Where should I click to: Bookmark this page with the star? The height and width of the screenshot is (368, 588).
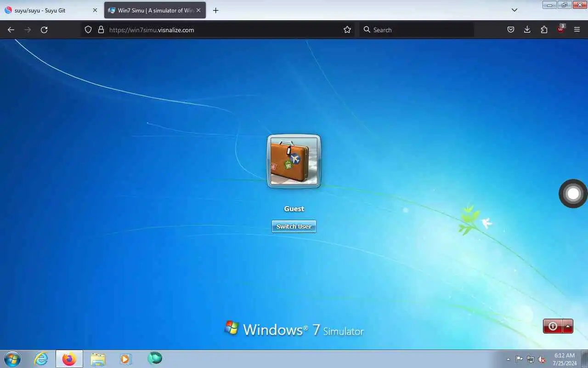pos(347,30)
